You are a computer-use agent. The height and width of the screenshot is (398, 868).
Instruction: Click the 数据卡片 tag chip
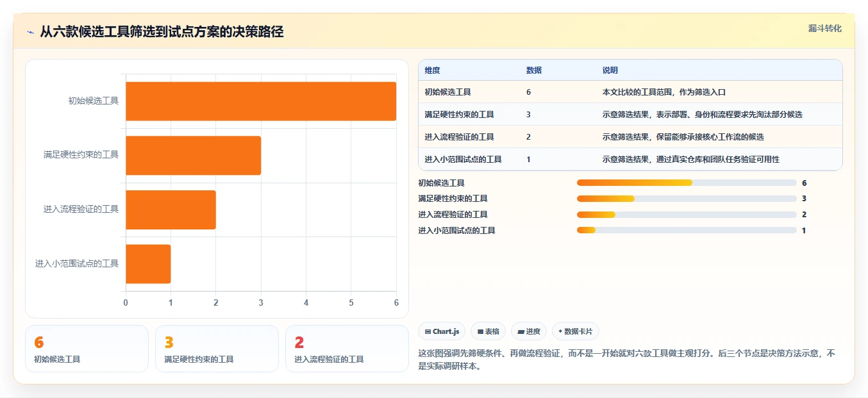(x=576, y=331)
